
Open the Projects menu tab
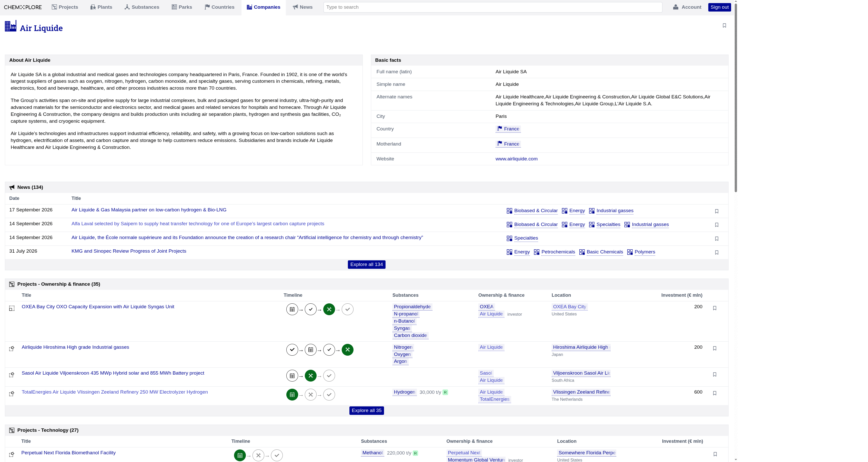pos(65,7)
